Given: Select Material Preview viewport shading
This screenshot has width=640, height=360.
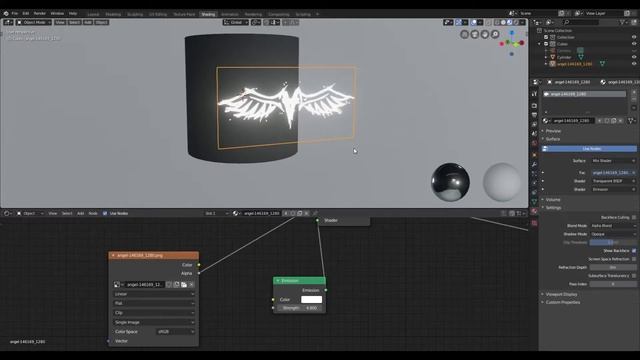Looking at the screenshot, I should pyautogui.click(x=509, y=22).
